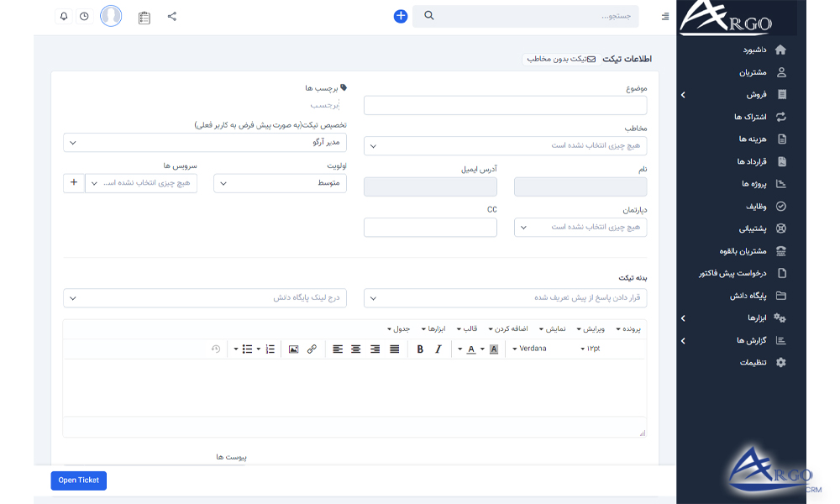Select پشتیبانی in the right sidebar
Image resolution: width=840 pixels, height=504 pixels.
click(x=750, y=228)
